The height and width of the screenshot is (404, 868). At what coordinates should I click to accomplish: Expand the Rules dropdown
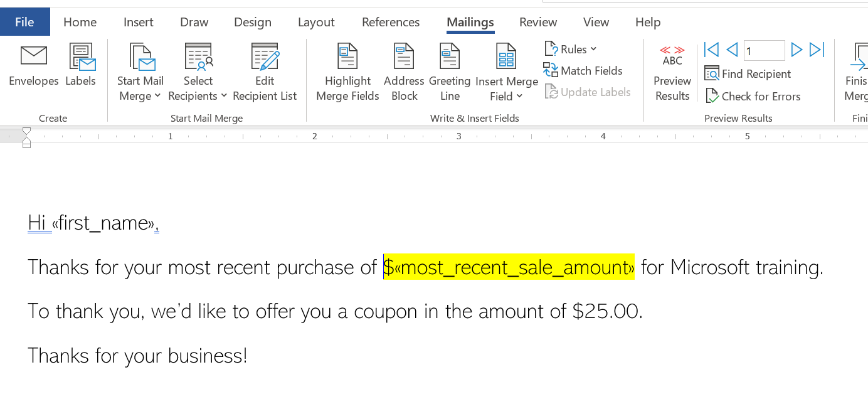[x=571, y=50]
